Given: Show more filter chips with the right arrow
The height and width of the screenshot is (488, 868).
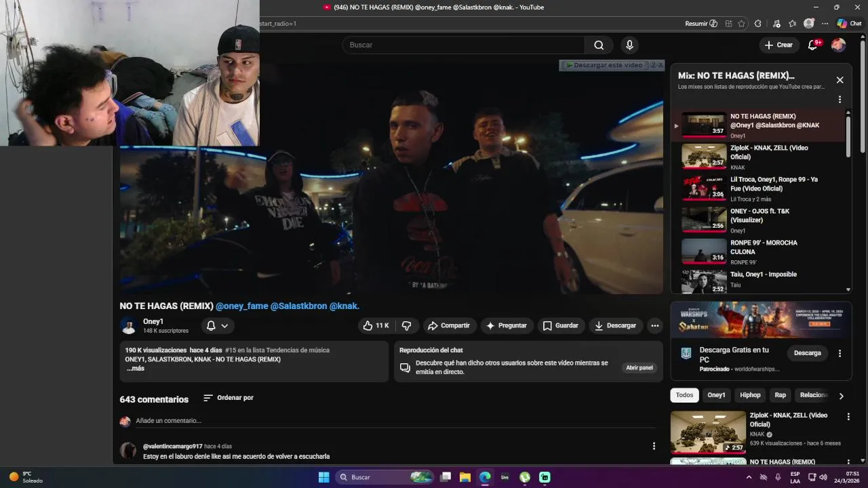Looking at the screenshot, I should coord(841,396).
